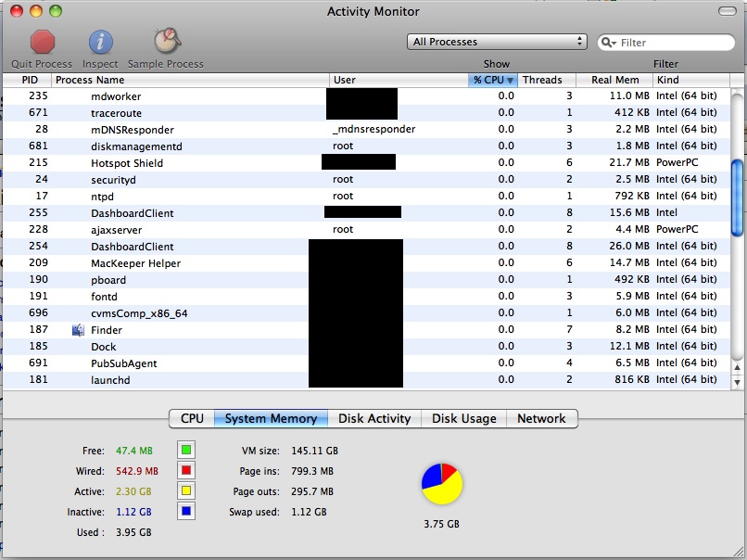Click the memory usage pie chart
This screenshot has height=560, width=747.
(x=442, y=483)
